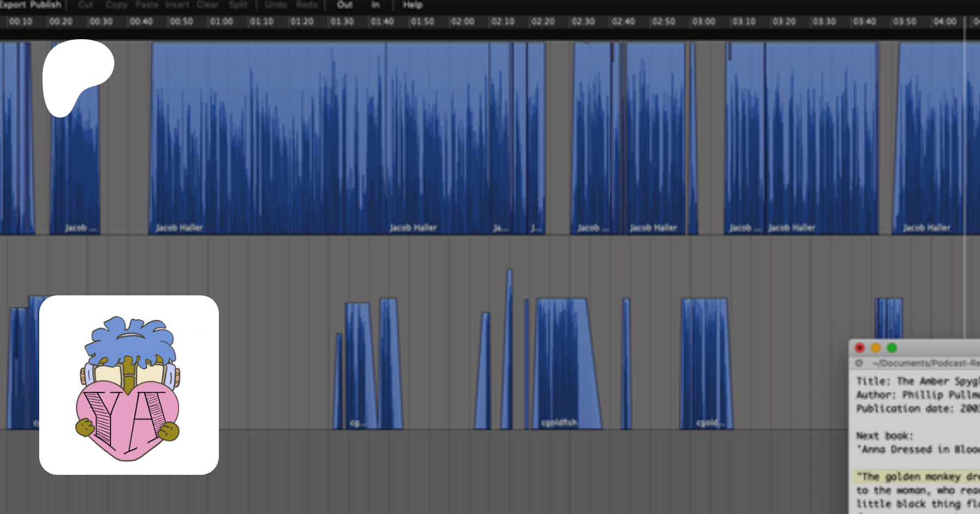Click the gear icon in text window

coord(859,363)
